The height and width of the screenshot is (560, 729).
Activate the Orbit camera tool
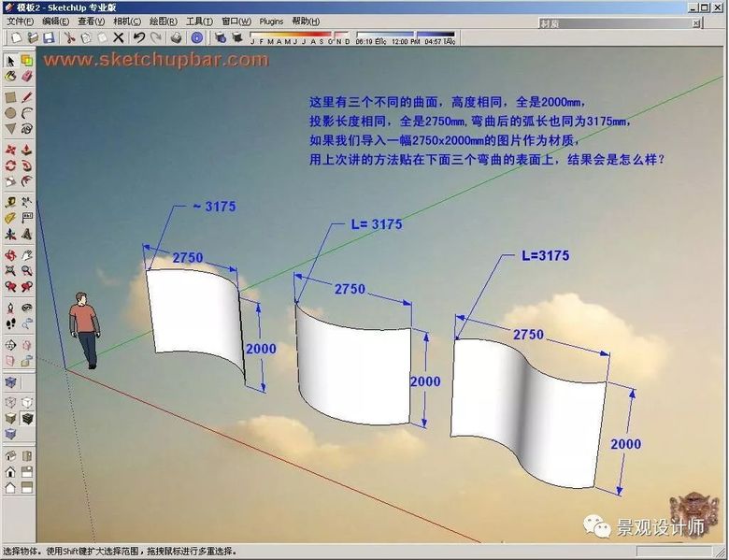[10, 254]
